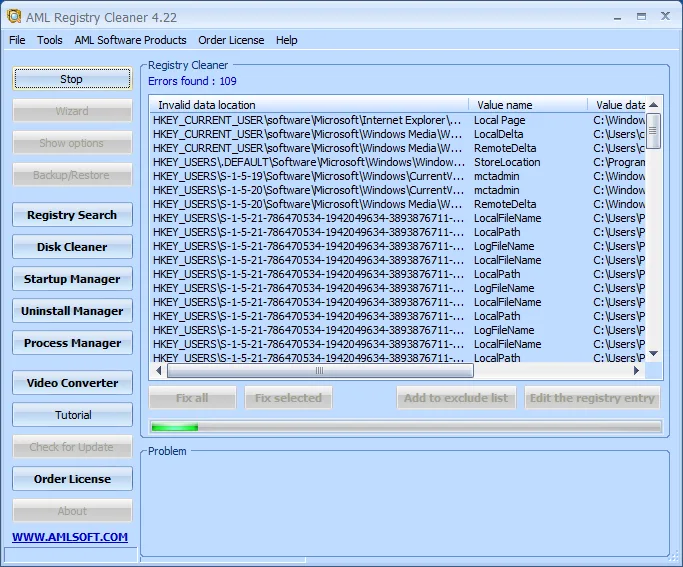The width and height of the screenshot is (683, 567).
Task: Click the Show options button
Action: [72, 143]
